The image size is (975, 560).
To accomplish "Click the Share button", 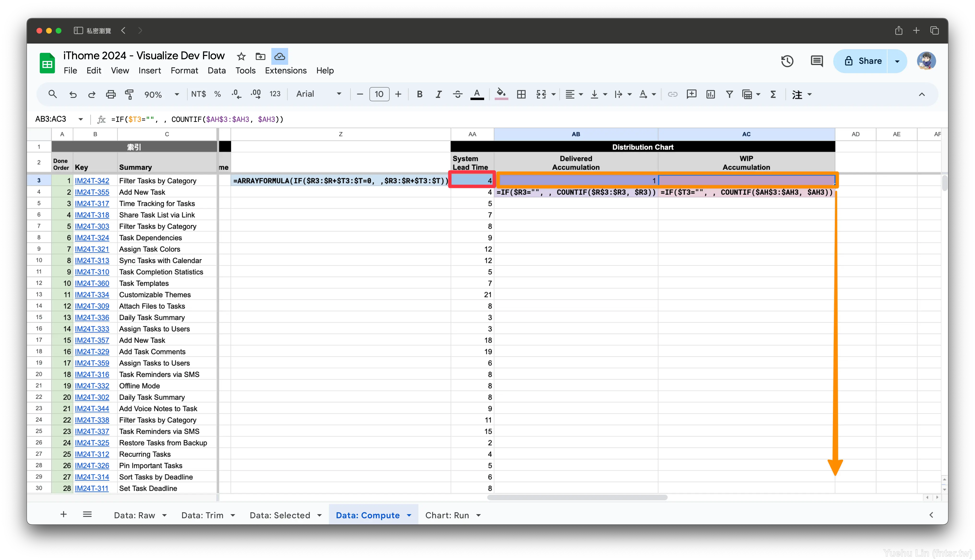I will 862,61.
